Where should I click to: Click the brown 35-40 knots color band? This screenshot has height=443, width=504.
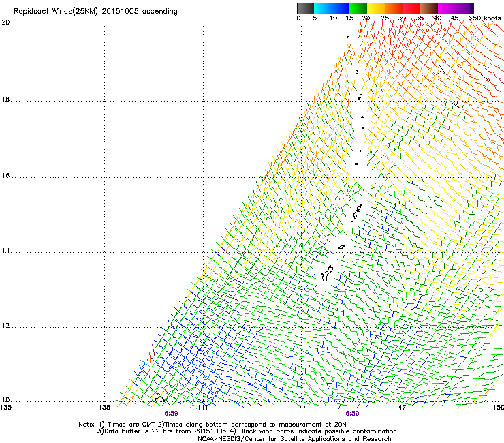point(429,8)
